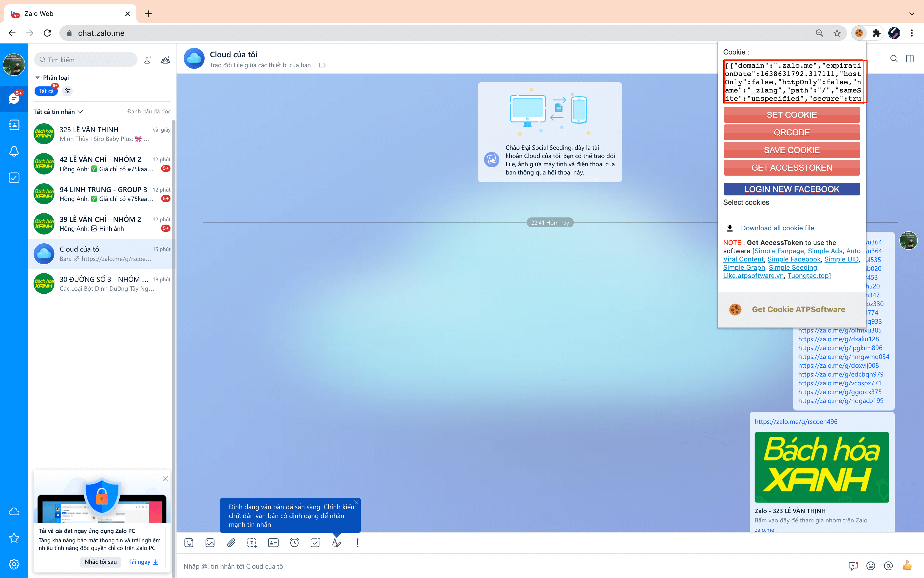Screen dimensions: 924x578
Task: Click assign task icon in chat toolbar
Action: click(315, 543)
